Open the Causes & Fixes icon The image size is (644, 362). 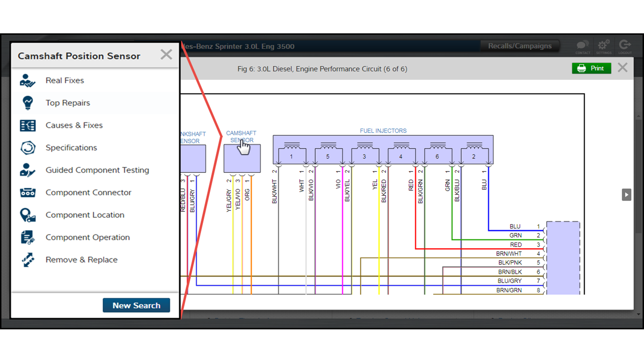[28, 125]
